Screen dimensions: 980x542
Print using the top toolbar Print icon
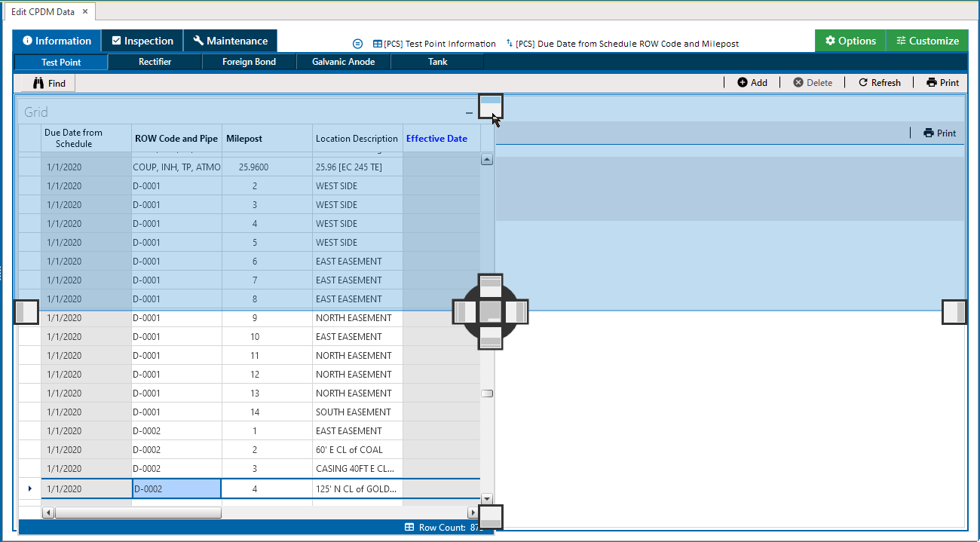tap(942, 83)
